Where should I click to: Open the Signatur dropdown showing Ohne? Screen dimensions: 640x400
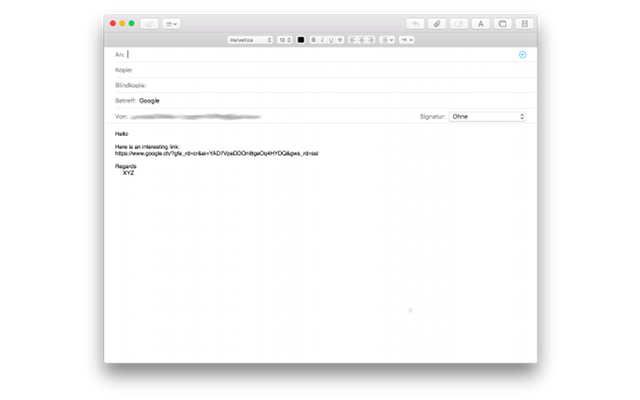click(487, 116)
